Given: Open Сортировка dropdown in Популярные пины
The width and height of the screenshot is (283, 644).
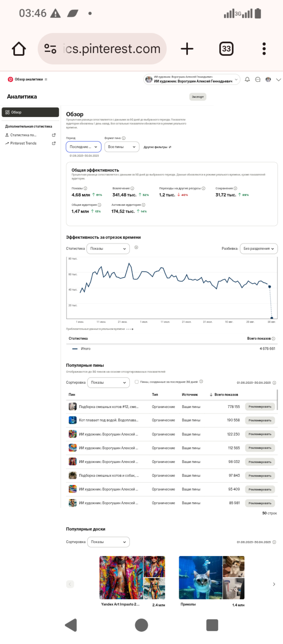Looking at the screenshot, I should click(108, 382).
